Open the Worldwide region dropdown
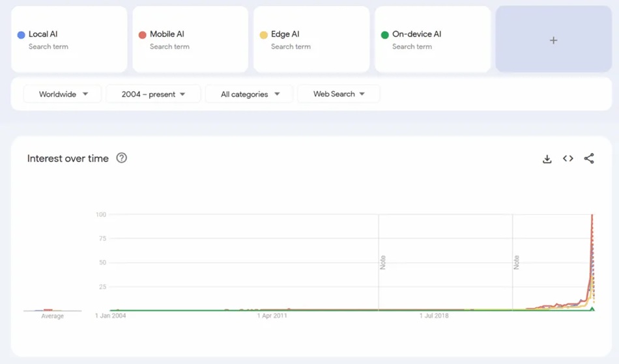Viewport: 619px width, 364px height. [63, 94]
